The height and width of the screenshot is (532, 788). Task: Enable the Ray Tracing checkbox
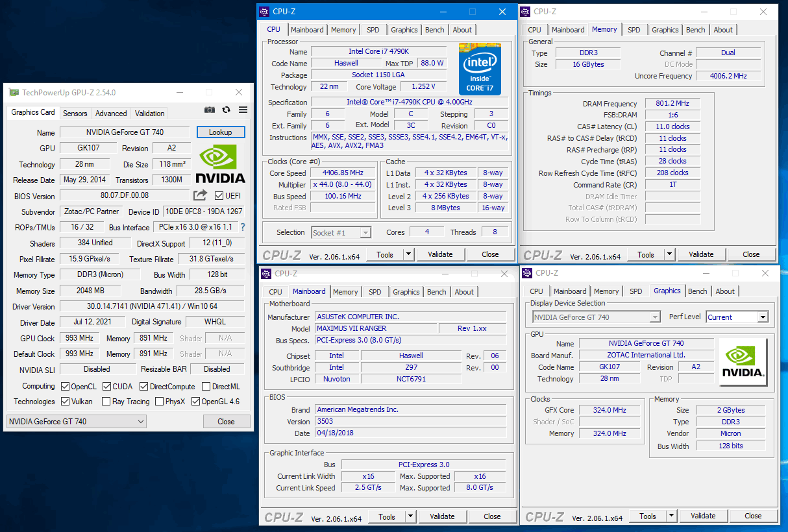[x=106, y=402]
